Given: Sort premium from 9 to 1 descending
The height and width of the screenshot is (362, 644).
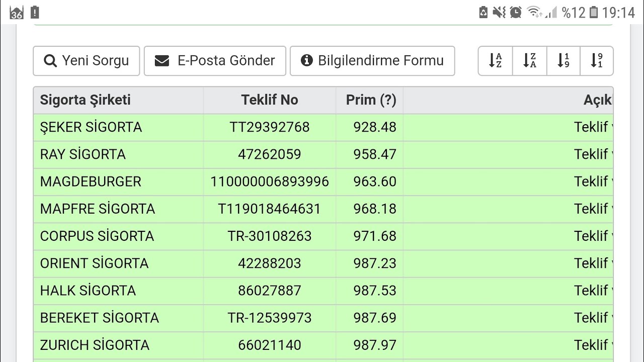Looking at the screenshot, I should click(x=597, y=61).
